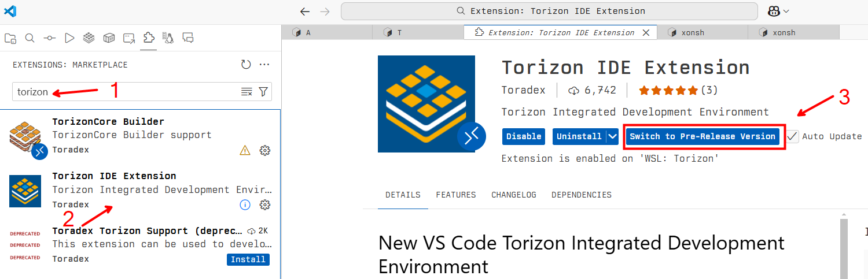Open the gear menu for Torizon IDE Extension
Screen dimensions: 868x279
[265, 204]
